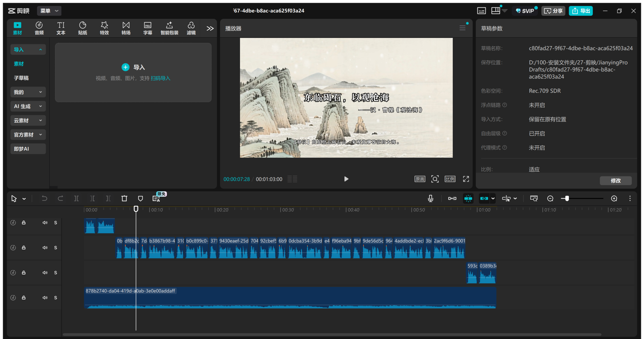The height and width of the screenshot is (339, 644).
Task: Click the timeline zoom out icon
Action: point(550,199)
